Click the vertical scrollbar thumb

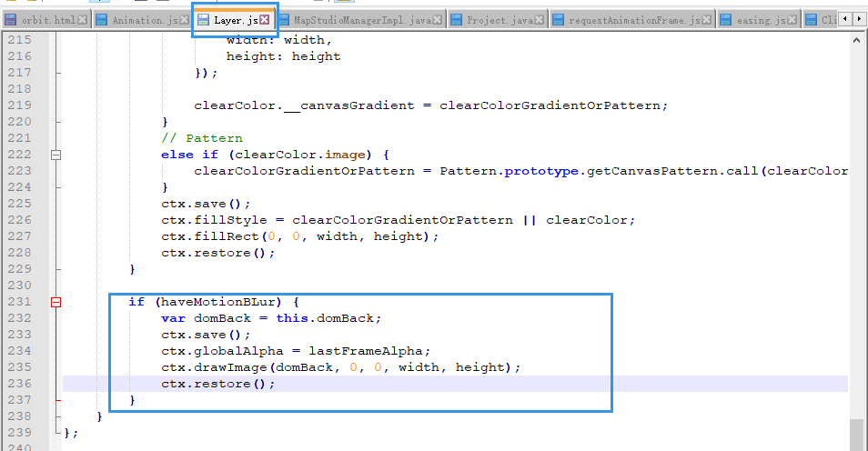click(856, 435)
